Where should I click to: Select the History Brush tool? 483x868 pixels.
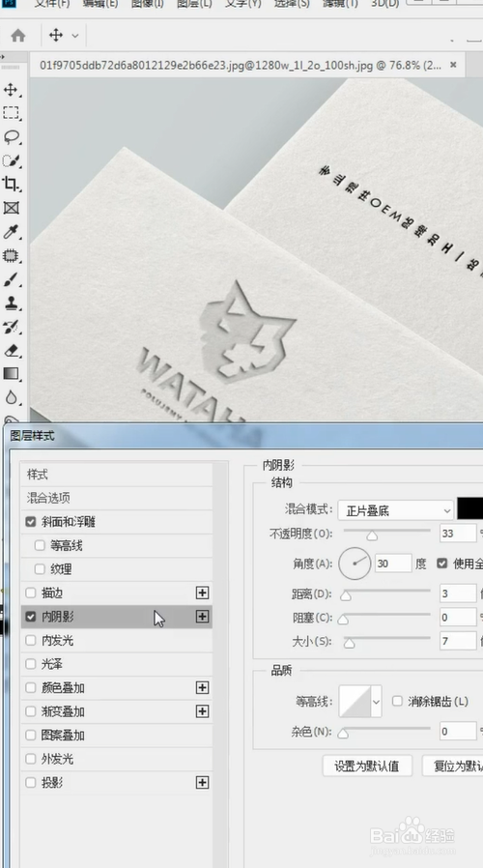pyautogui.click(x=11, y=327)
